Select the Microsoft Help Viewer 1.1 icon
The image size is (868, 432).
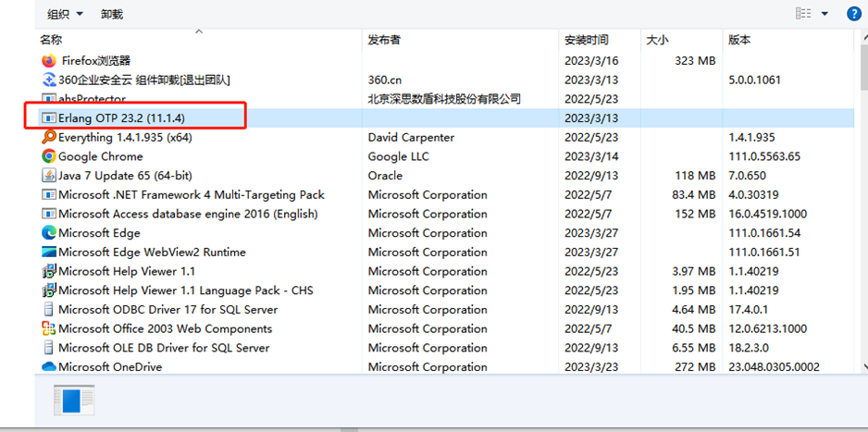pyautogui.click(x=49, y=272)
